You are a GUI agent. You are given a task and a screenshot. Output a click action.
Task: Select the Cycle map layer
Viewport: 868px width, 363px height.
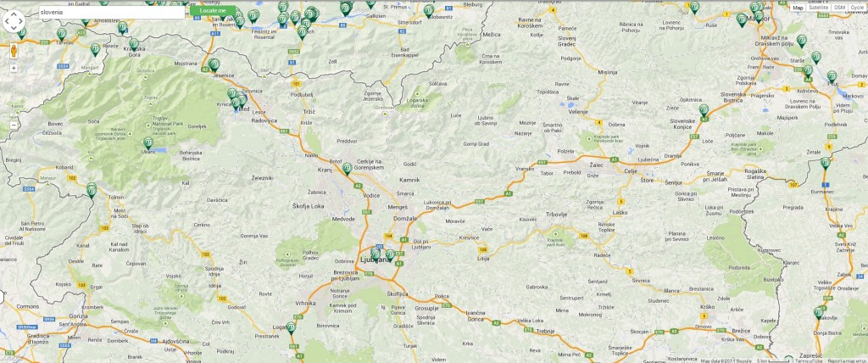tap(856, 8)
